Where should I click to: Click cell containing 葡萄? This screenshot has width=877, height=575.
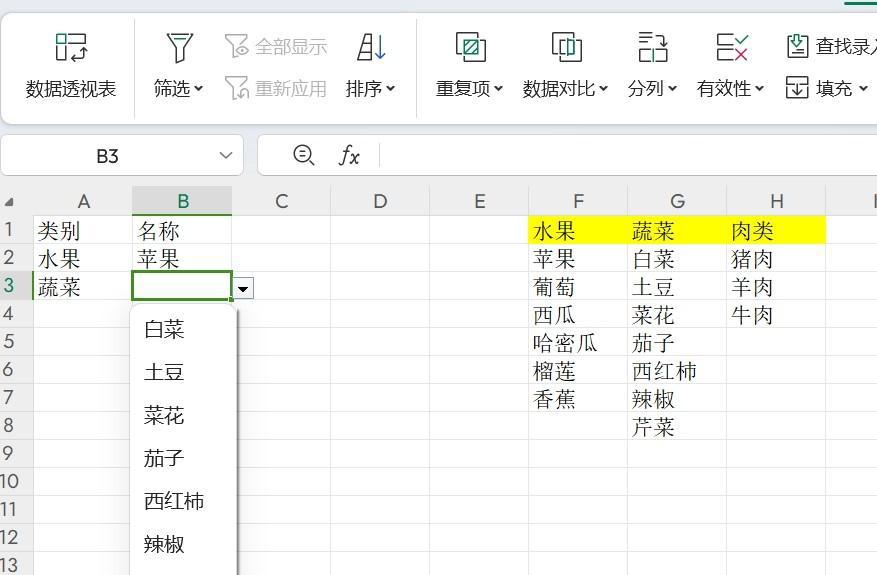[x=578, y=286]
